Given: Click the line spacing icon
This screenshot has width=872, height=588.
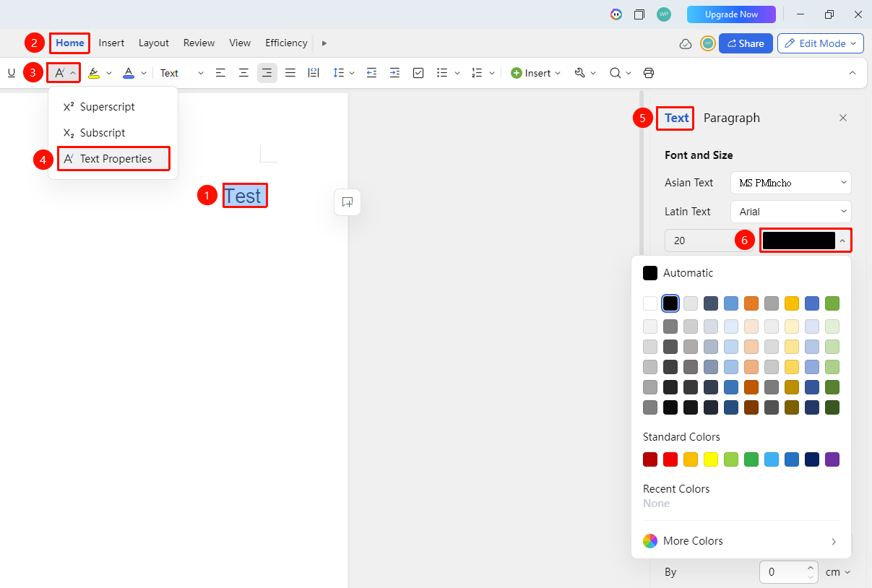Looking at the screenshot, I should coord(338,73).
